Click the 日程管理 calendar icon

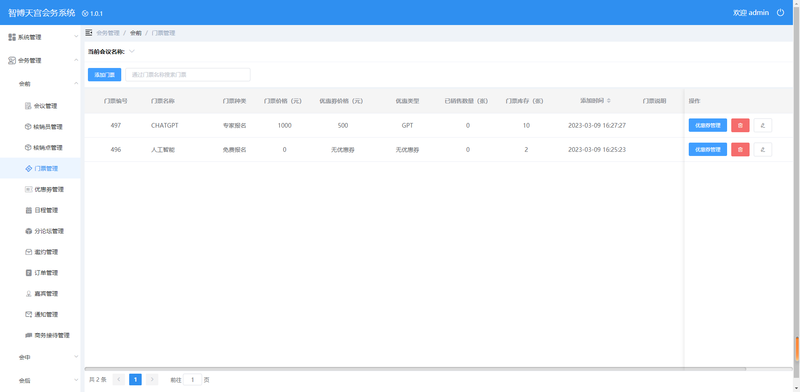tap(28, 210)
